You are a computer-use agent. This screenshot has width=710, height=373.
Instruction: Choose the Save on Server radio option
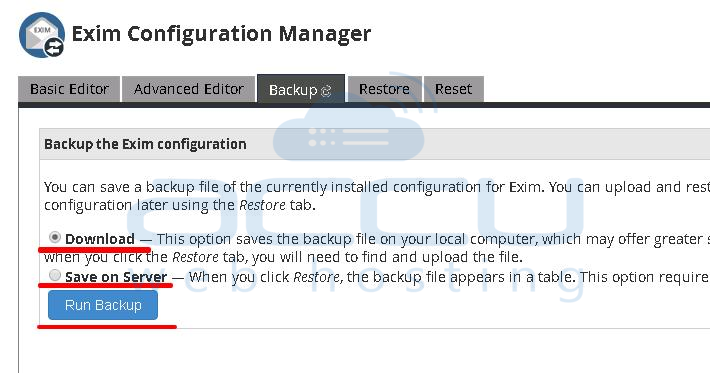pos(55,275)
